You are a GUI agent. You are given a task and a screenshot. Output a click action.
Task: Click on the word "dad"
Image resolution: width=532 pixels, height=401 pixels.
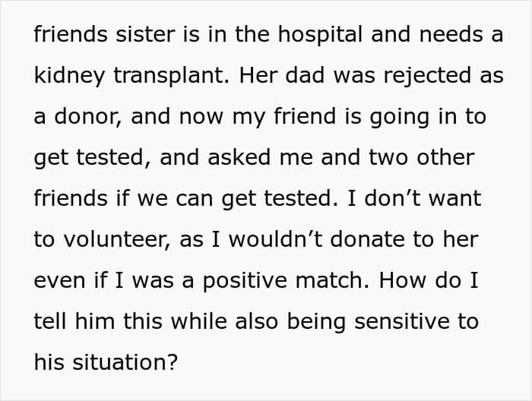(x=305, y=75)
